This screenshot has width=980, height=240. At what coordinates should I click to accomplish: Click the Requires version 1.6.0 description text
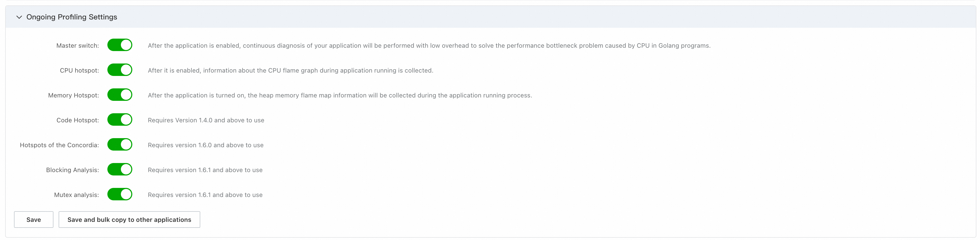[205, 145]
